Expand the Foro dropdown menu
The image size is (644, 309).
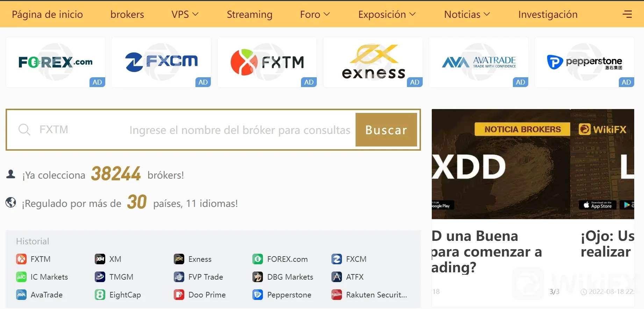click(315, 14)
